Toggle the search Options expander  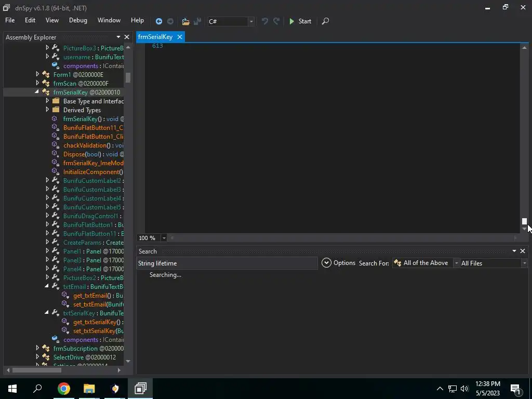[x=326, y=263]
